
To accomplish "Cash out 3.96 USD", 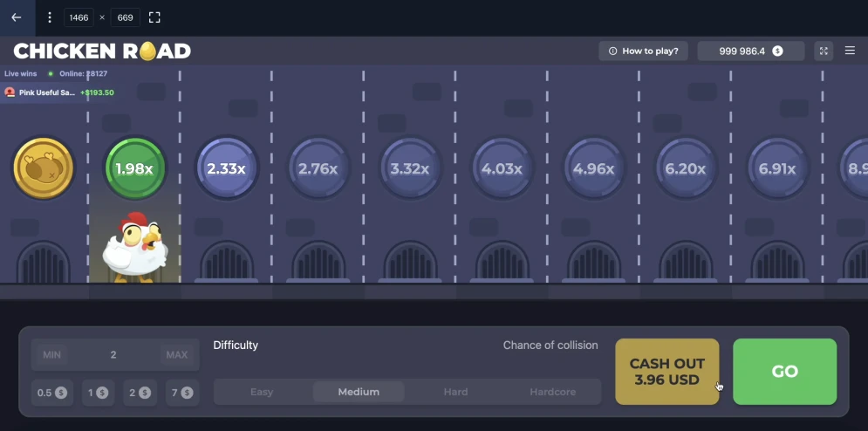I will (x=667, y=372).
